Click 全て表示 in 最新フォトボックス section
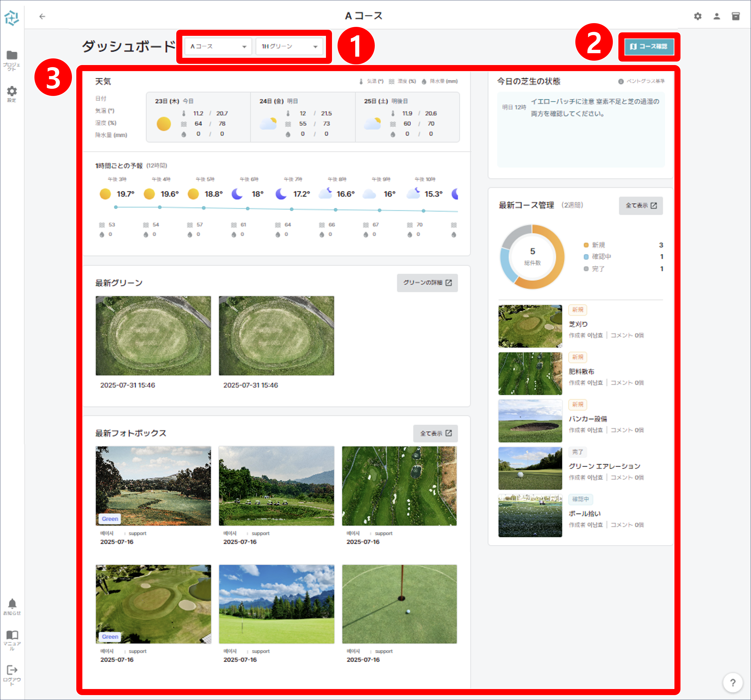The height and width of the screenshot is (700, 751). click(x=435, y=433)
